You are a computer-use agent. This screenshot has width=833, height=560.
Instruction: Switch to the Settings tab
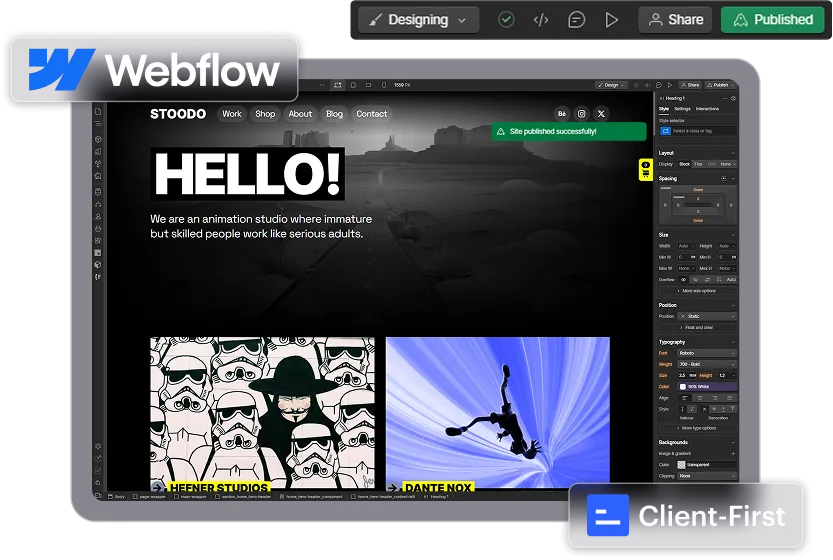tap(682, 109)
